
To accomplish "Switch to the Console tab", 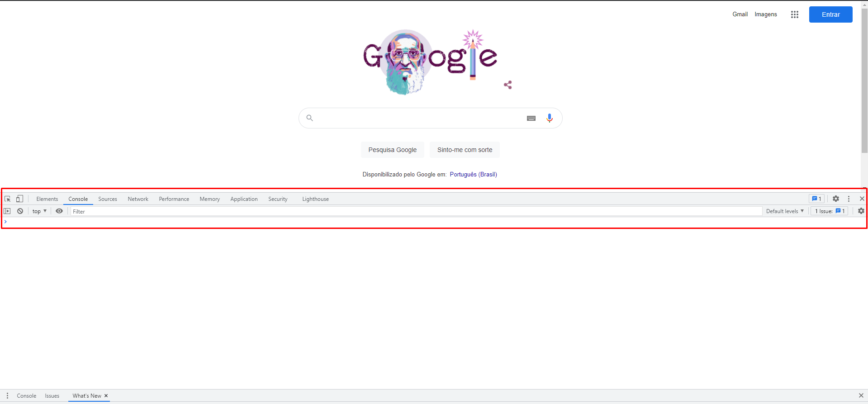I will point(78,199).
